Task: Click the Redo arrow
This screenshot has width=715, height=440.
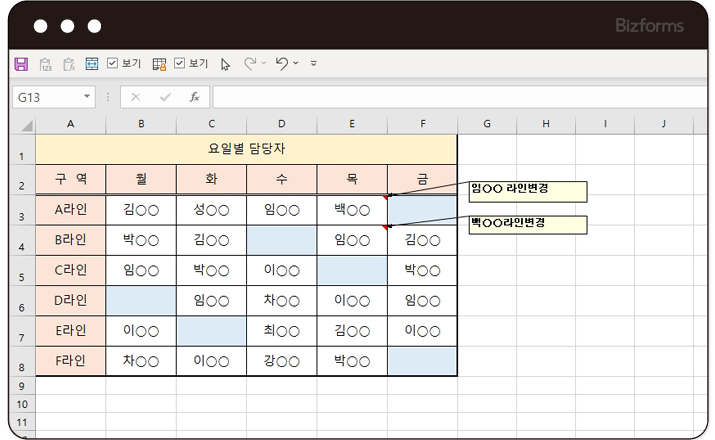Action: pos(250,64)
